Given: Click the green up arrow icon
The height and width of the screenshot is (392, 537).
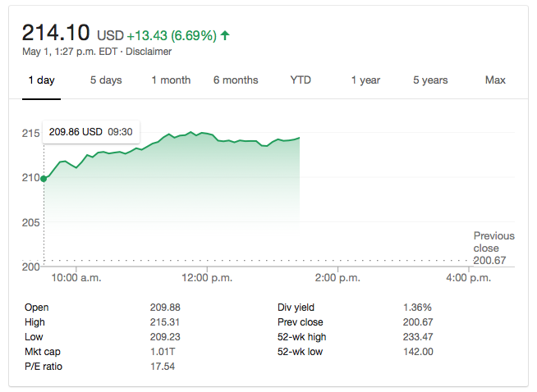Looking at the screenshot, I should (226, 35).
